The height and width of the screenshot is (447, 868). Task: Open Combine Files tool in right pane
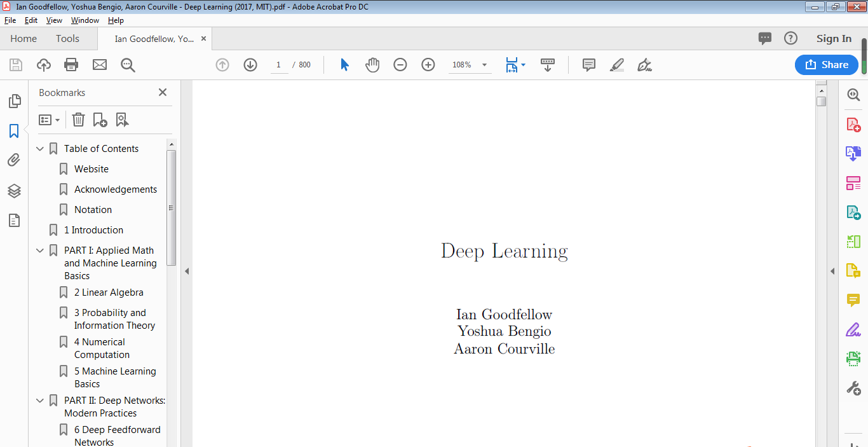tap(853, 153)
